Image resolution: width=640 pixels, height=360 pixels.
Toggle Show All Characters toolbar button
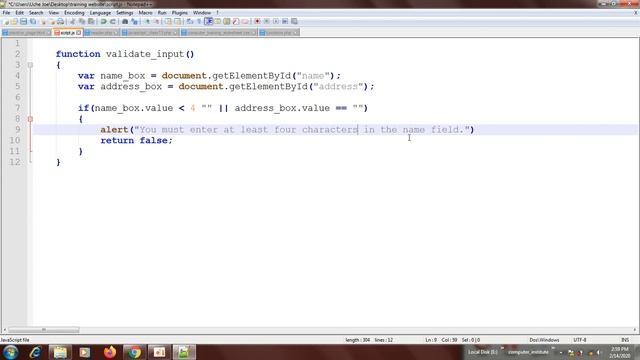point(199,21)
